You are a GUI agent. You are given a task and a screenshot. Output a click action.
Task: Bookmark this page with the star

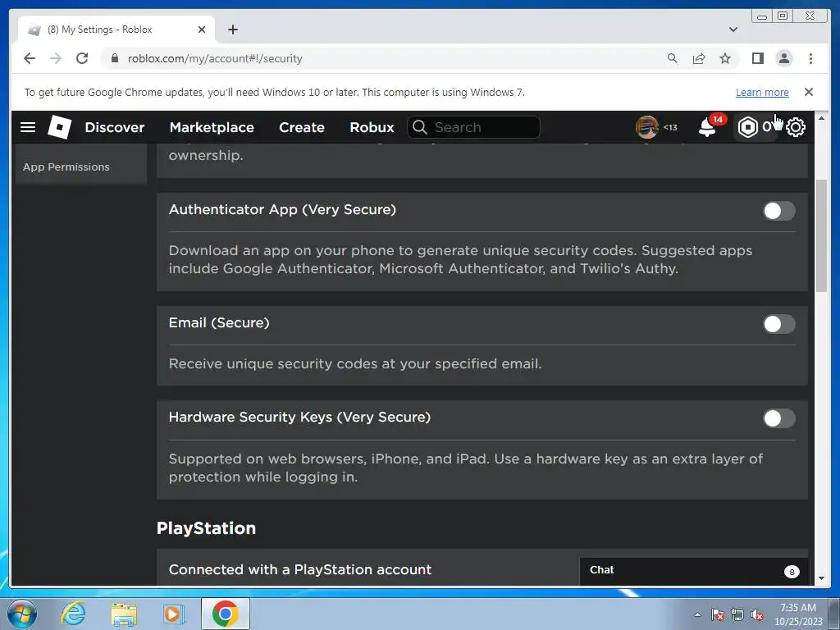pyautogui.click(x=725, y=58)
